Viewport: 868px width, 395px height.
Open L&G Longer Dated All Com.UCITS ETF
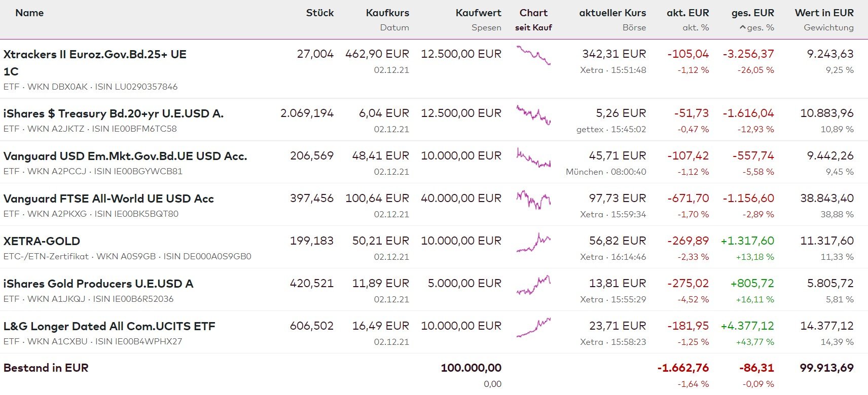click(109, 326)
